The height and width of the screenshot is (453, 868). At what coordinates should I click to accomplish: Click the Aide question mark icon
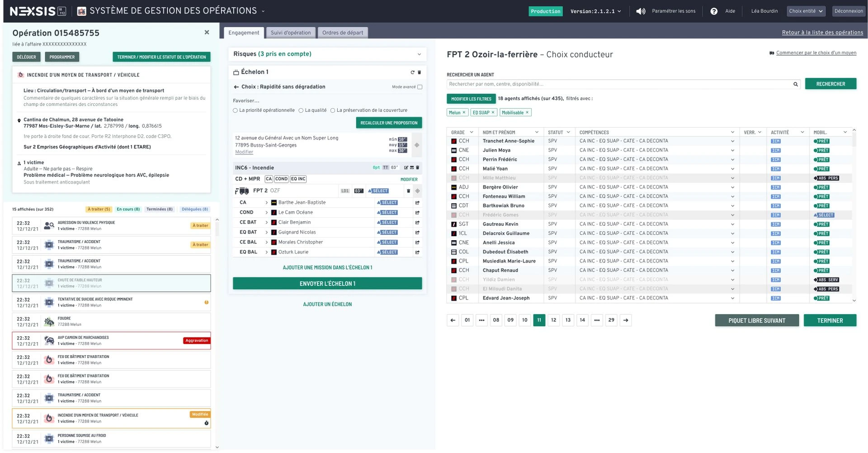[714, 11]
